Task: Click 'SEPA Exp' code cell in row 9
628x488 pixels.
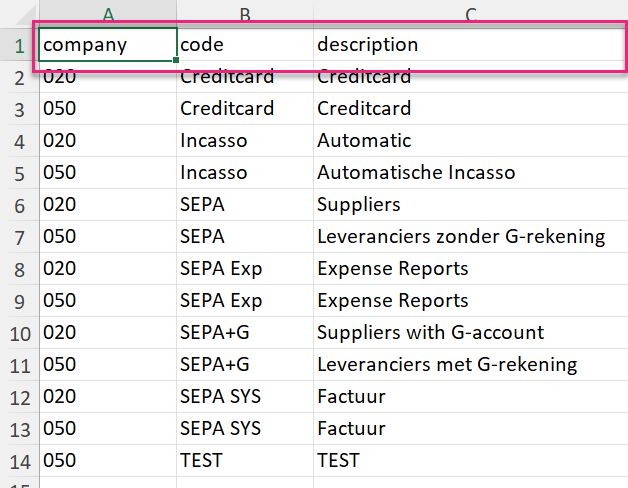Action: (x=245, y=301)
